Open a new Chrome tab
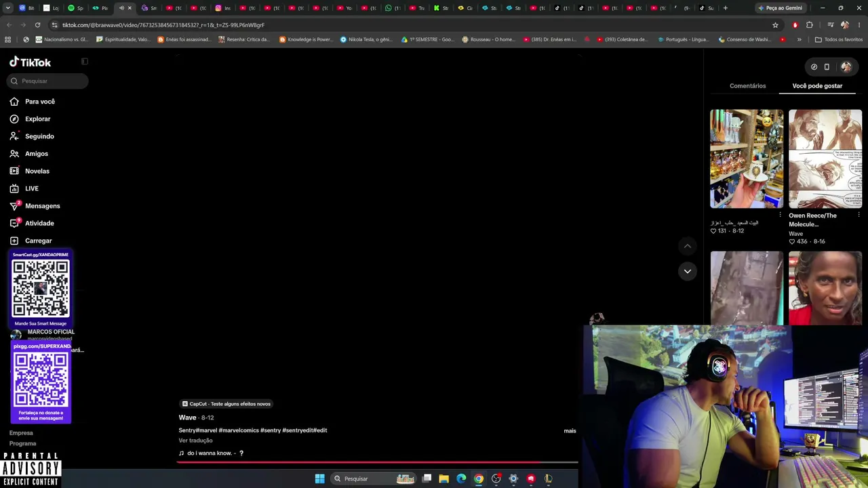This screenshot has height=488, width=868. pos(725,8)
